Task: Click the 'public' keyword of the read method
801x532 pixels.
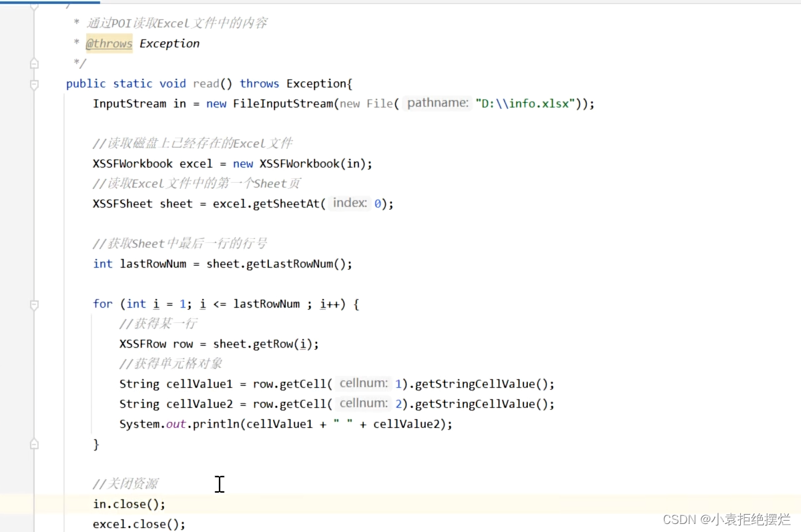Action: 85,83
